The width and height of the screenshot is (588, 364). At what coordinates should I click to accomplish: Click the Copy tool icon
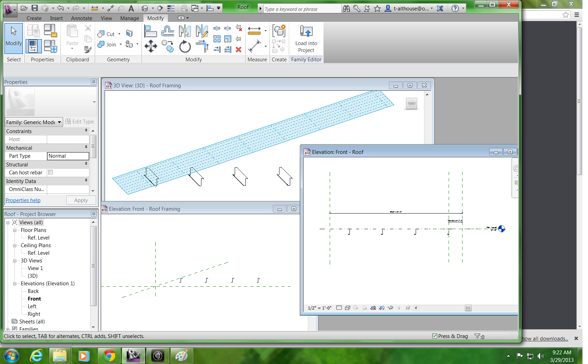click(x=167, y=46)
